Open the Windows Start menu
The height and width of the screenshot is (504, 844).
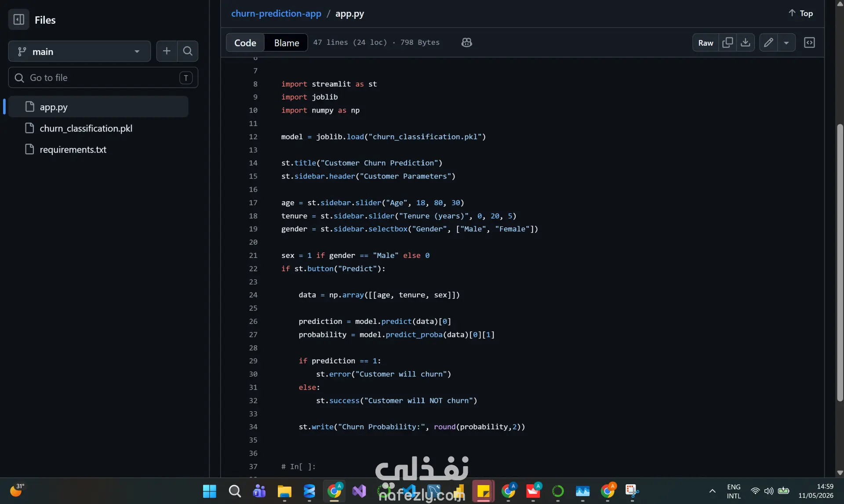click(x=210, y=491)
